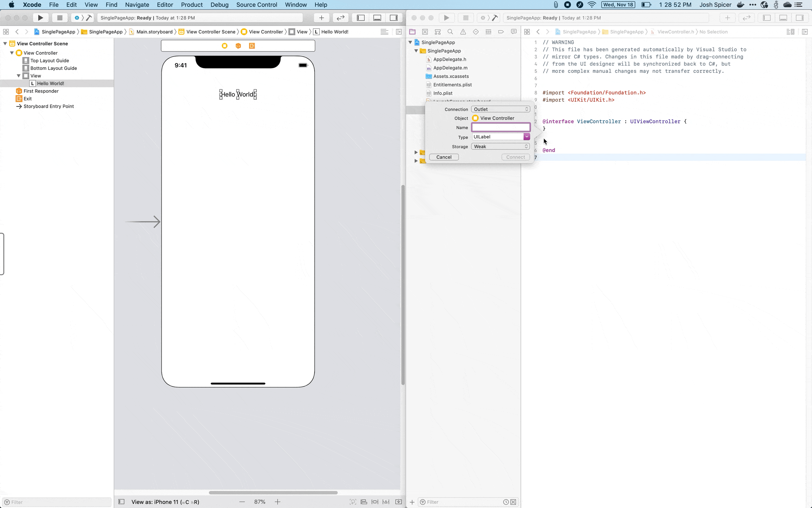Open the Library with the plus button
This screenshot has width=812, height=508.
click(x=321, y=18)
